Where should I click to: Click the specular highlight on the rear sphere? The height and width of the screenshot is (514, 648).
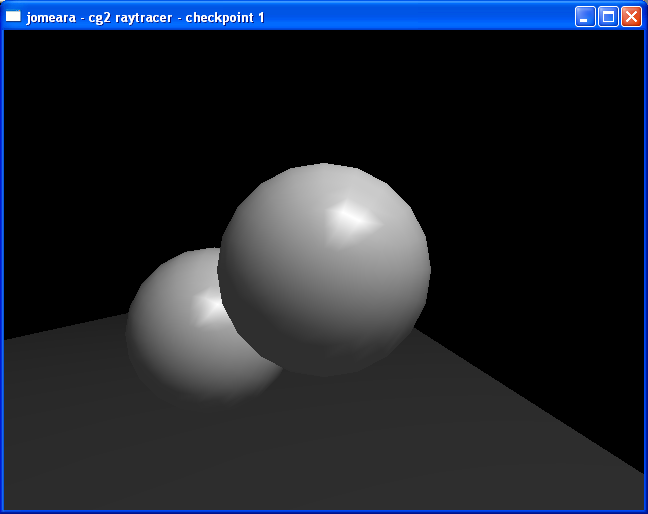(211, 306)
